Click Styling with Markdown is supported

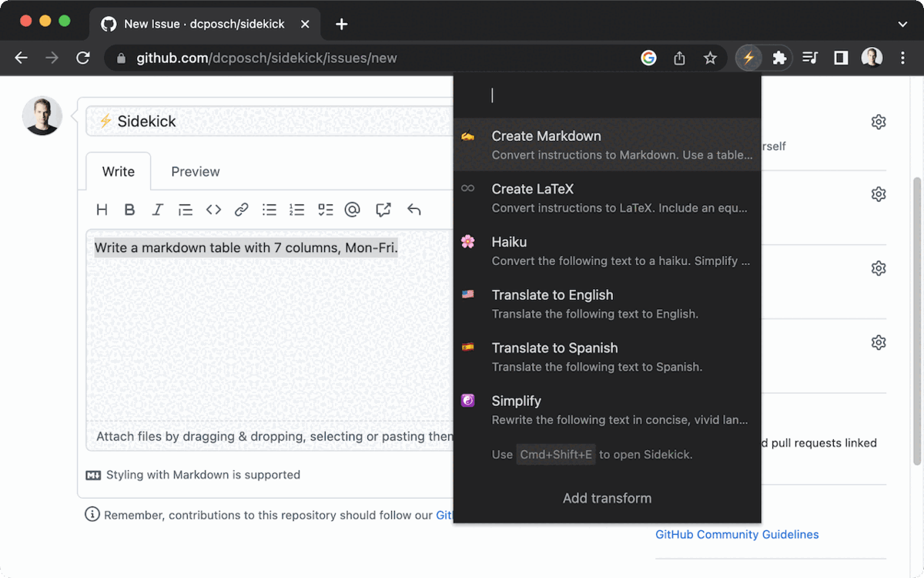tap(193, 475)
